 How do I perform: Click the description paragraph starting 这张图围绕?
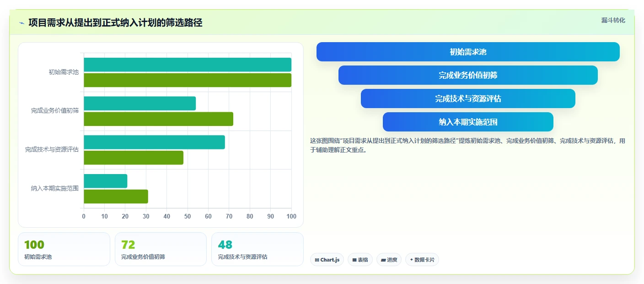click(x=467, y=145)
